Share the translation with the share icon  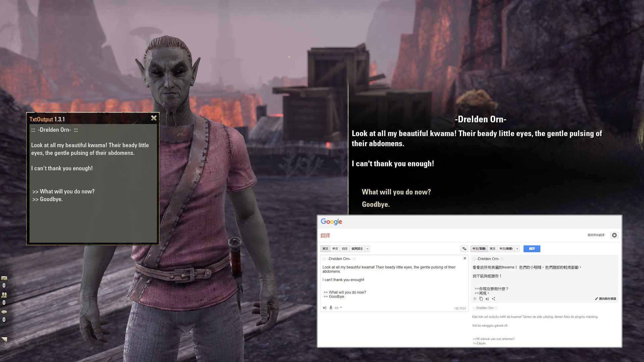point(493,299)
